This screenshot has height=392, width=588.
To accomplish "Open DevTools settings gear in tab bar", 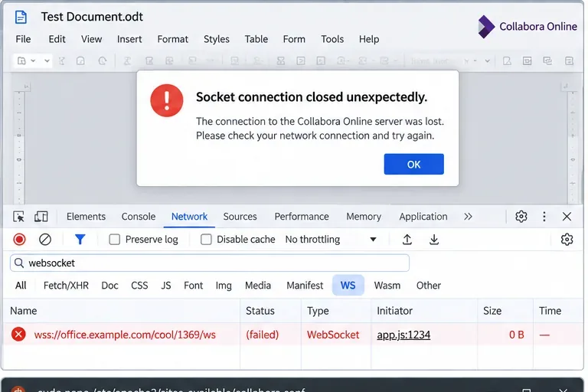I will (521, 217).
